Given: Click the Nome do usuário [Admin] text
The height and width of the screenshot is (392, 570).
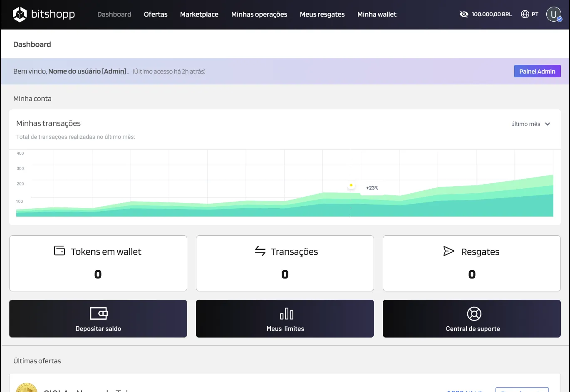Looking at the screenshot, I should [x=87, y=71].
